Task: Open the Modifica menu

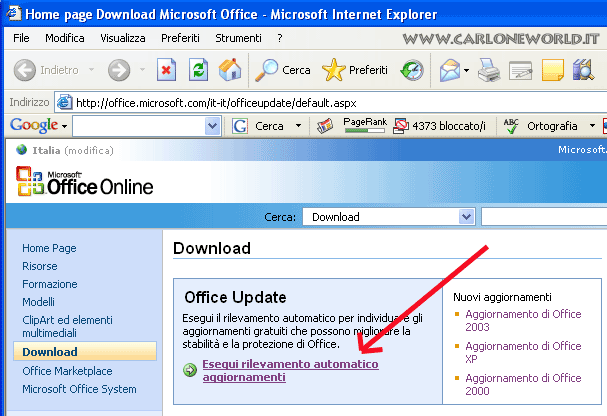Action: (x=65, y=38)
